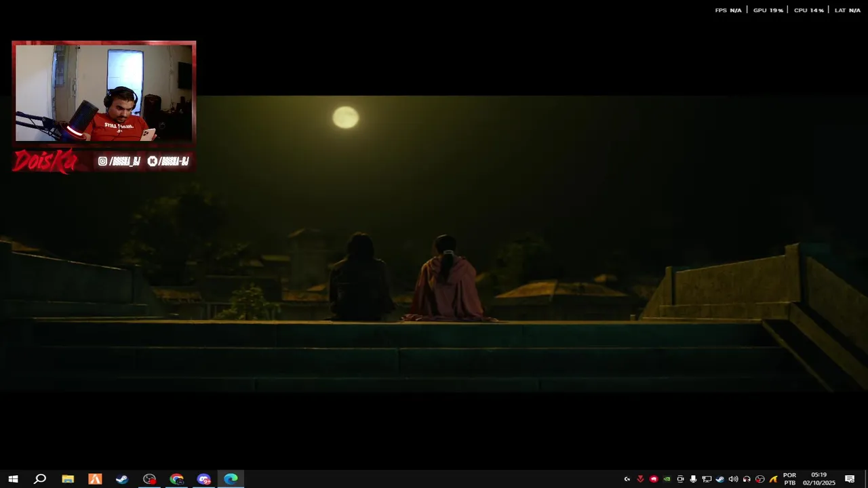Open the volume speaker tray icon
868x488 pixels.
pos(733,479)
